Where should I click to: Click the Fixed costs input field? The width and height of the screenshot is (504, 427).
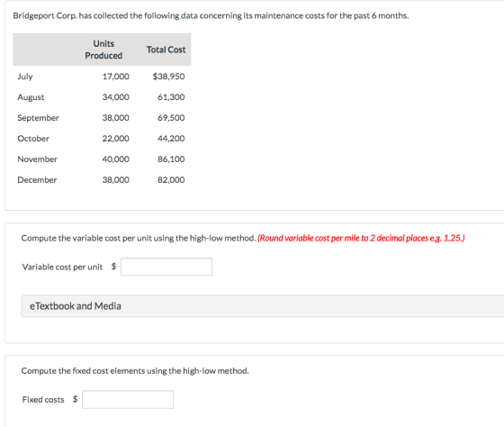tap(128, 399)
